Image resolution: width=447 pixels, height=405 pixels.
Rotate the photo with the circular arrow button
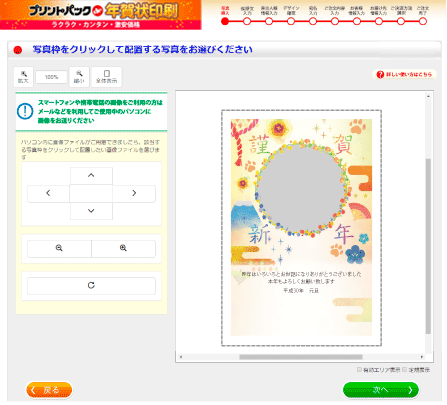point(91,286)
